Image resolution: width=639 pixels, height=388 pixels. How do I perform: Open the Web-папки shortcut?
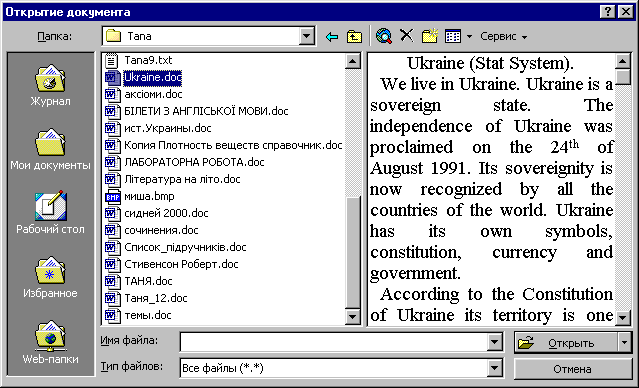[50, 342]
